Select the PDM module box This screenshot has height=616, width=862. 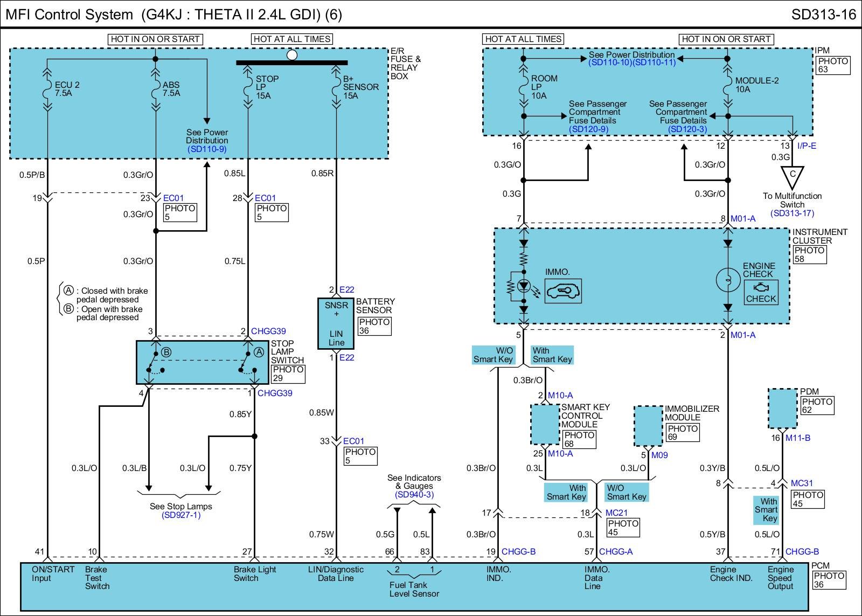[782, 409]
